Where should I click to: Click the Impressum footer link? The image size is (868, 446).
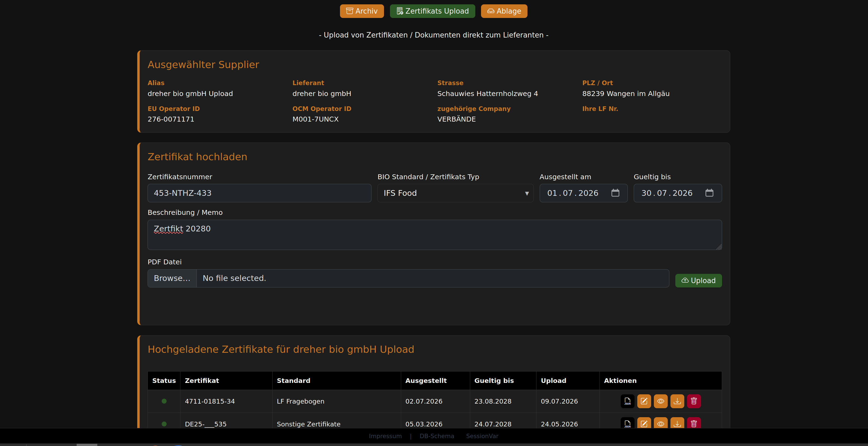[385, 436]
